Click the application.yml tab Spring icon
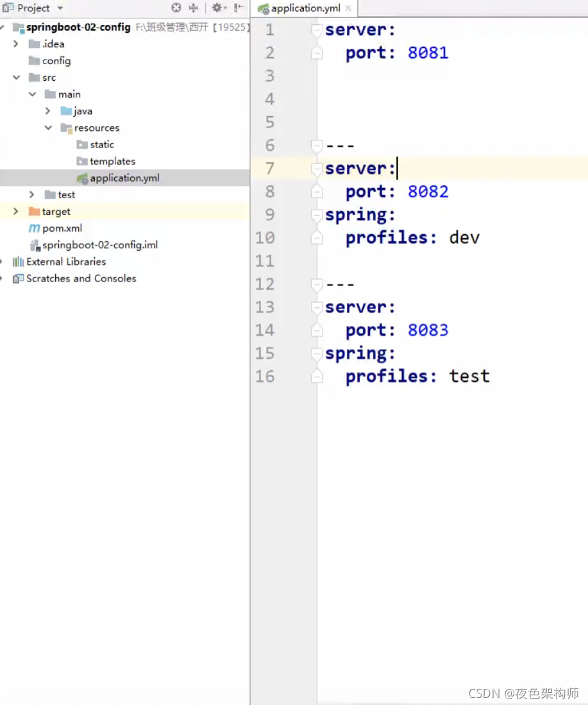 click(263, 8)
